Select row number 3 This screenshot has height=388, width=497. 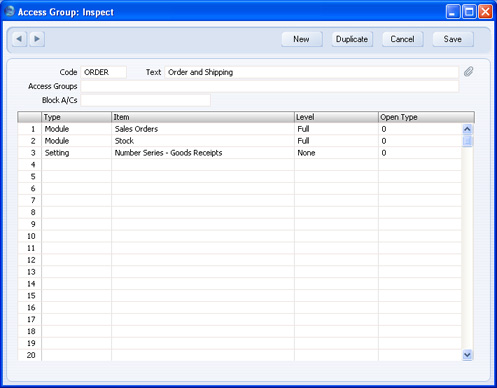(x=30, y=153)
